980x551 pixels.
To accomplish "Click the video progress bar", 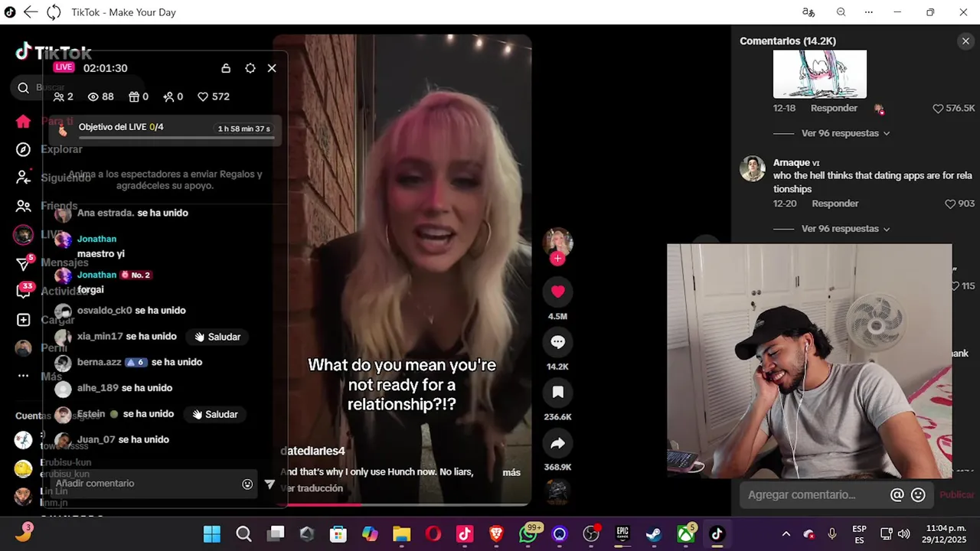I will tap(402, 504).
